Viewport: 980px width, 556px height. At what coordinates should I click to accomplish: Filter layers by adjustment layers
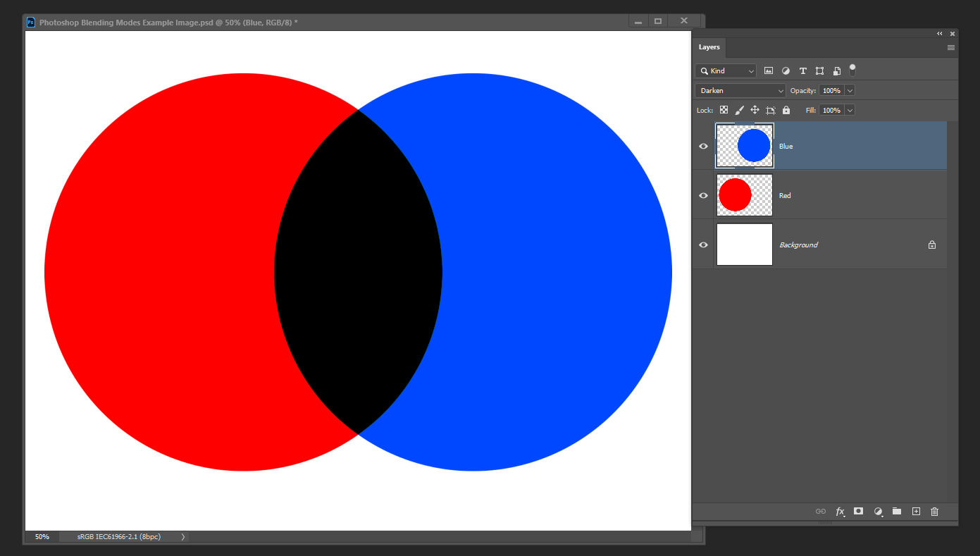(x=786, y=70)
